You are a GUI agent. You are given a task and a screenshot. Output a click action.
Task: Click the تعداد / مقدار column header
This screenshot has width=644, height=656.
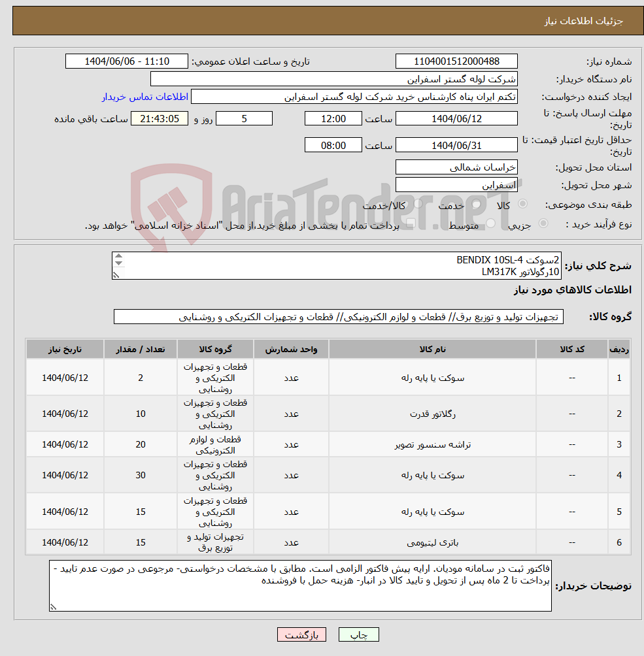click(141, 350)
